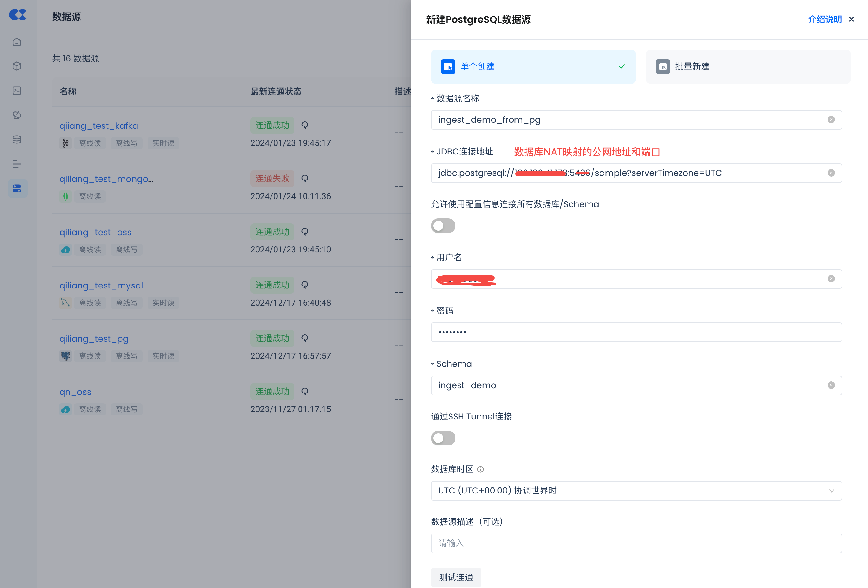Screen dimensions: 868x588
Task: Click the home icon in left sidebar
Action: tap(17, 42)
